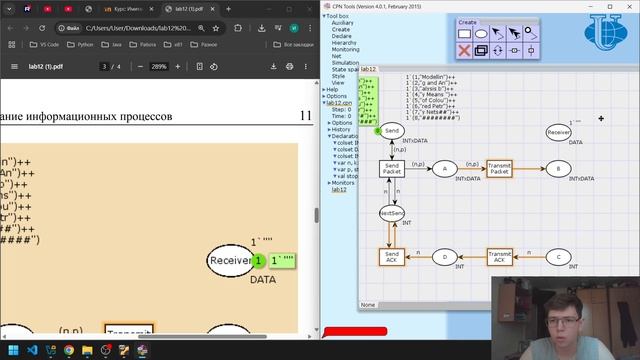Zoom out the PDF with minus button
The image size is (640, 360).
[x=140, y=67]
